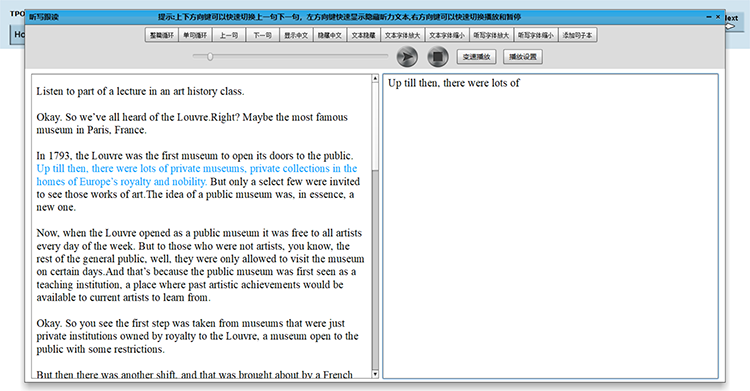Click the round stop button
The image size is (750, 391).
tap(437, 57)
